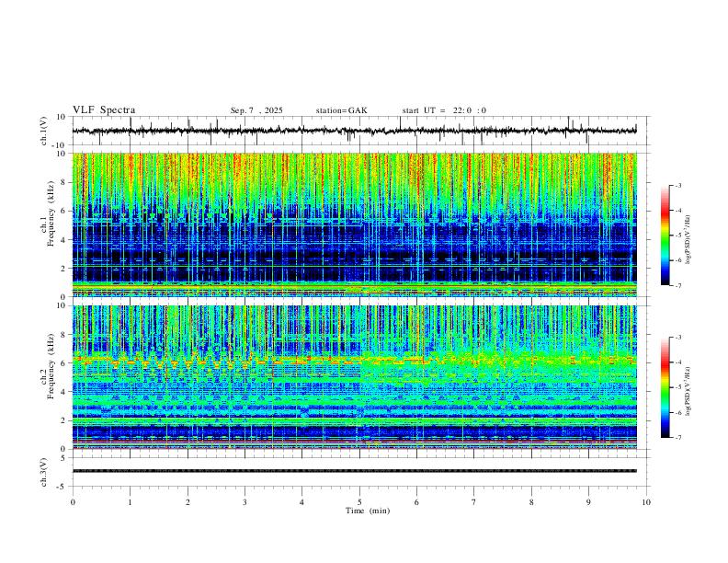Click the "-3" label on ch.1 colorbar
The image size is (728, 563).
point(677,185)
